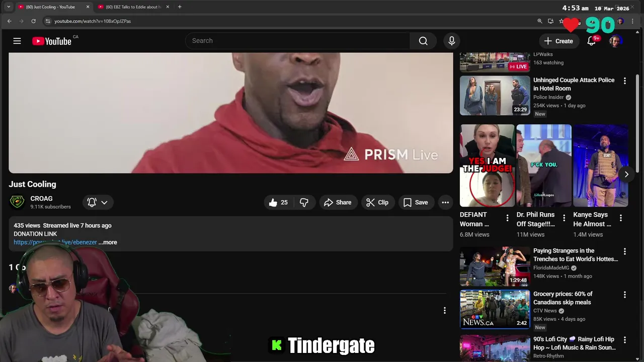This screenshot has width=644, height=362.
Task: Open the FloridaMadeMG channel name
Action: (551, 268)
